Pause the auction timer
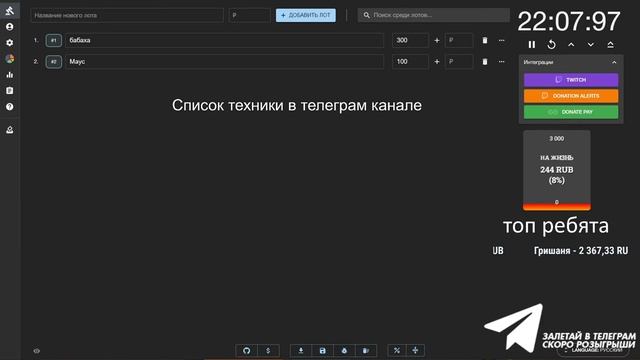This screenshot has width=640, height=360. pos(531,44)
